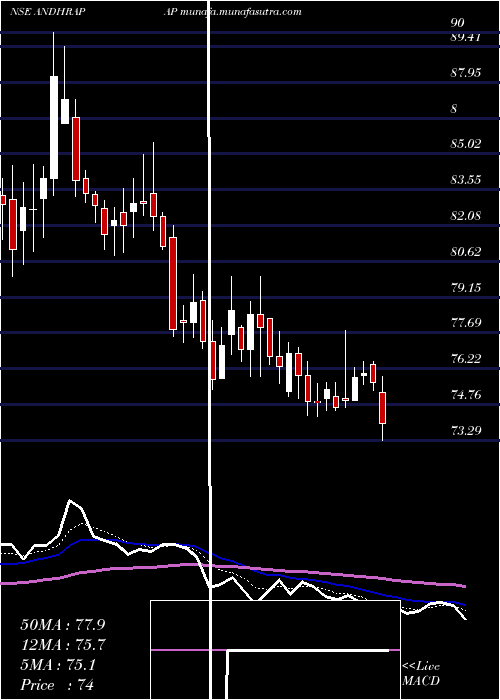Select the 73.29 lowest price label
Screen dimensions: 500x700
[466, 430]
